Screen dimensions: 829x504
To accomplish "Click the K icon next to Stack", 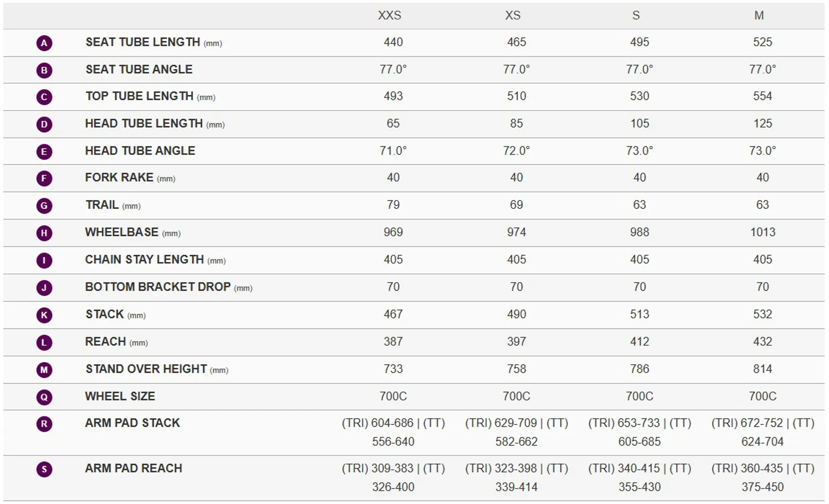I will (44, 315).
